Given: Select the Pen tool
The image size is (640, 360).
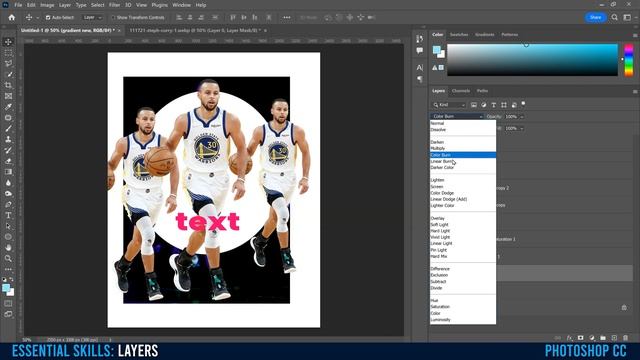Looking at the screenshot, I should click(x=8, y=204).
